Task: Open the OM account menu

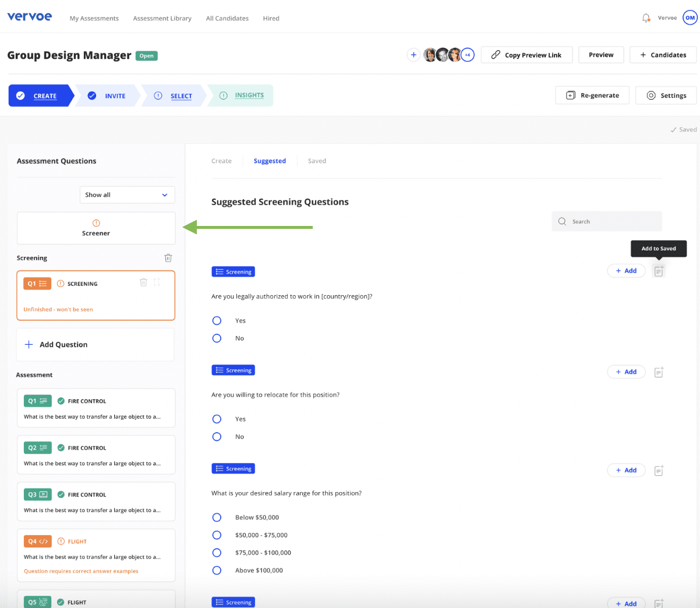Action: (691, 17)
